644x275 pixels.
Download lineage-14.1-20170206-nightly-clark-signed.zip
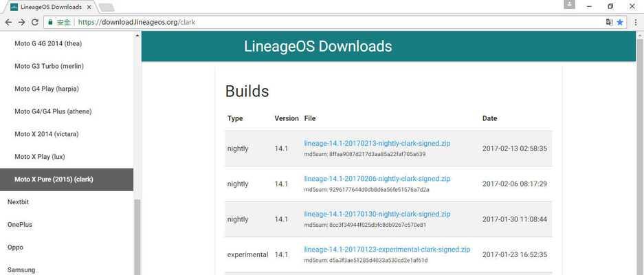click(x=377, y=178)
